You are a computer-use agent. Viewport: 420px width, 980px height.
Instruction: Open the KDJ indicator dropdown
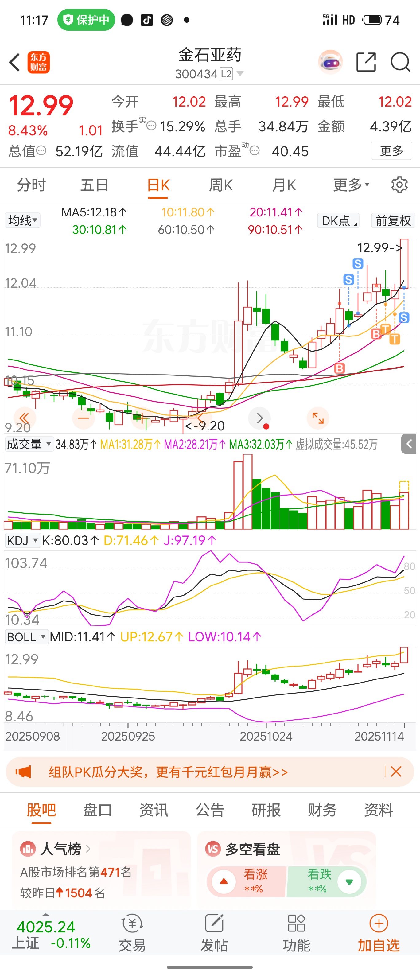pyautogui.click(x=22, y=540)
